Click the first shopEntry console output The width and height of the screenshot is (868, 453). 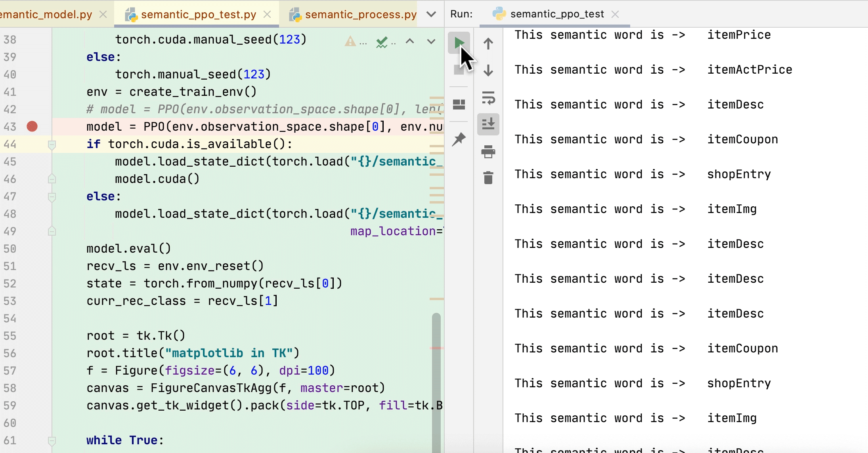click(739, 174)
